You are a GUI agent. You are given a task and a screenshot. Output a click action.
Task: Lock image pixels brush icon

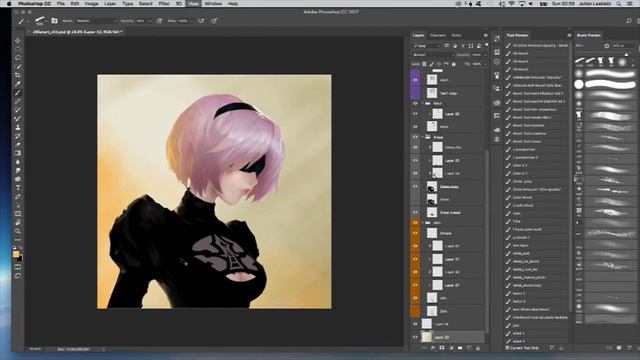431,64
